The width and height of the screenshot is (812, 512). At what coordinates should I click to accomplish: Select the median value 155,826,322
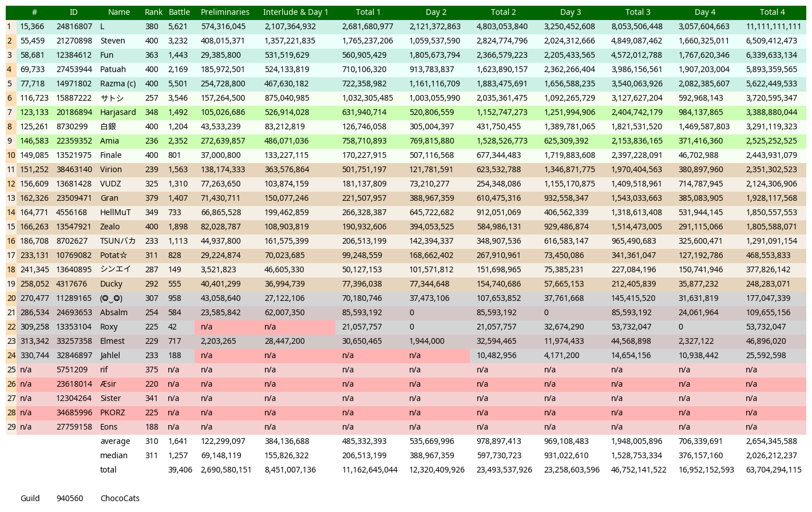(x=287, y=455)
